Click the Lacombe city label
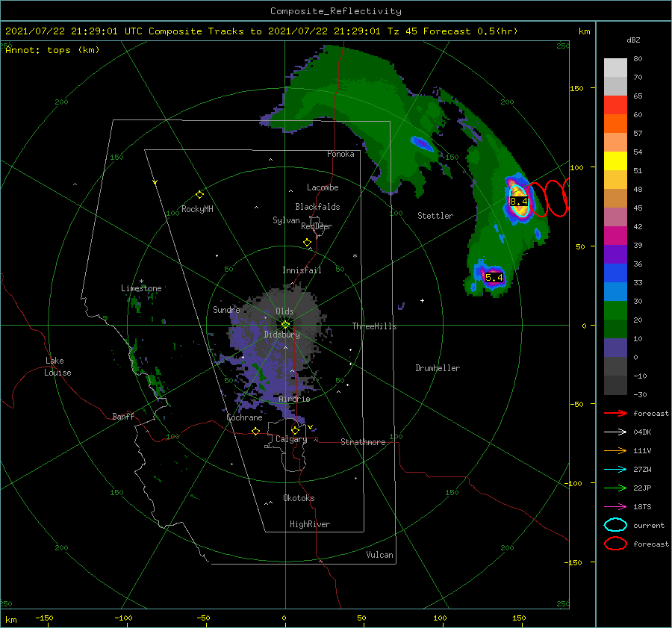Screen dimensions: 672x628 click(323, 187)
